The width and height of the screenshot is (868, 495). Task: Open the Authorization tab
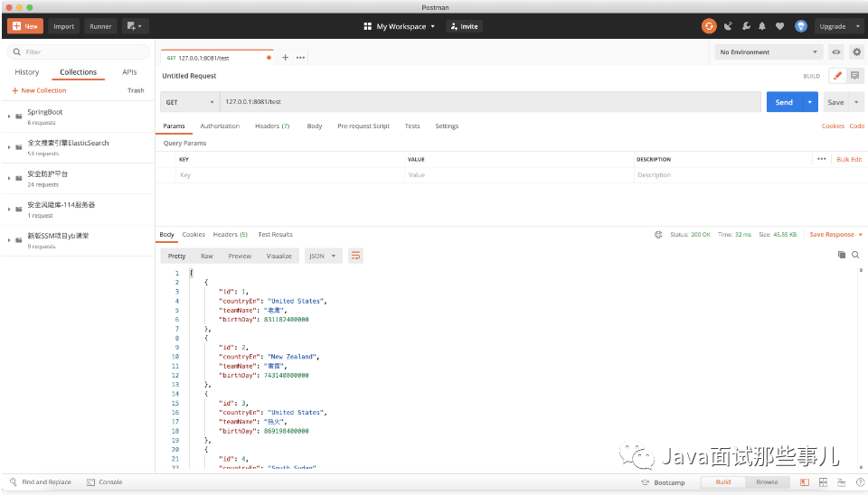[x=220, y=126]
